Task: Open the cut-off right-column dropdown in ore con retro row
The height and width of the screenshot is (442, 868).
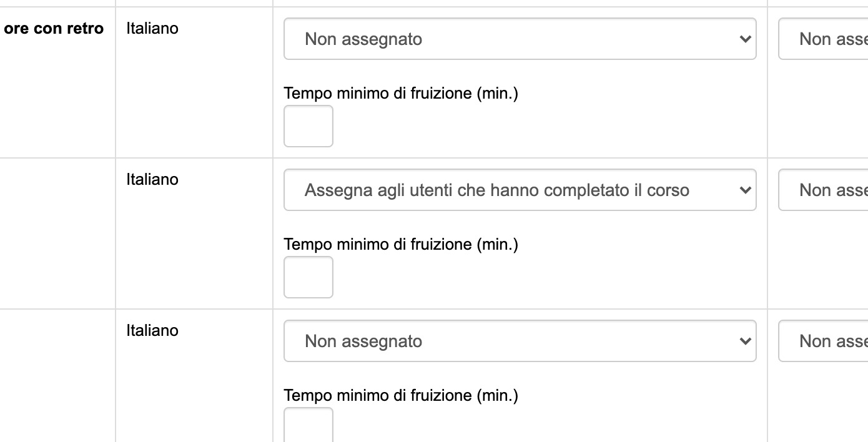Action: point(824,39)
